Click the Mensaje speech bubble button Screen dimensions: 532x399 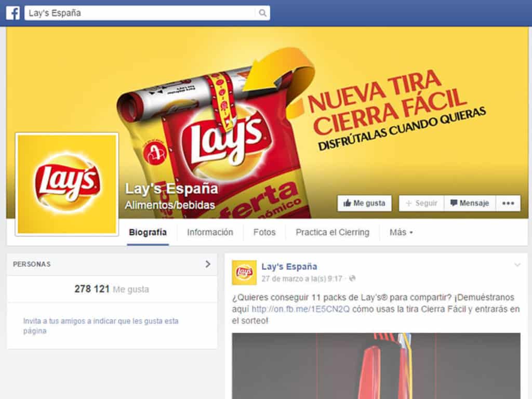[470, 203]
